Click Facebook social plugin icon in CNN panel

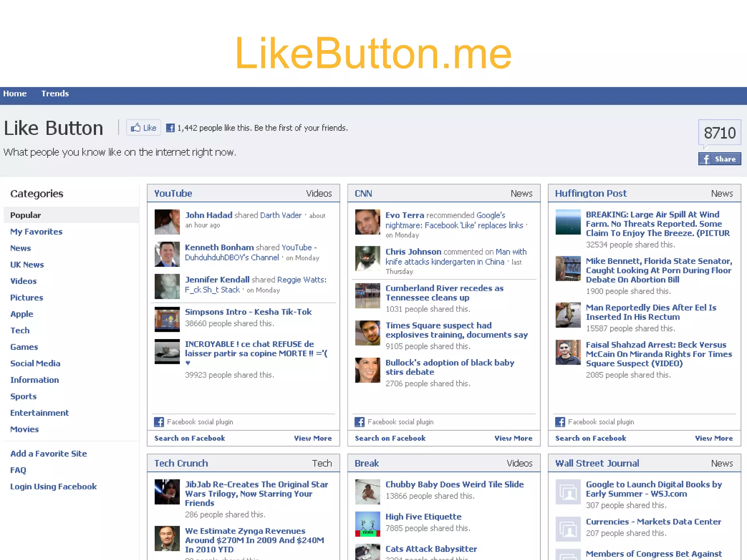pyautogui.click(x=359, y=422)
